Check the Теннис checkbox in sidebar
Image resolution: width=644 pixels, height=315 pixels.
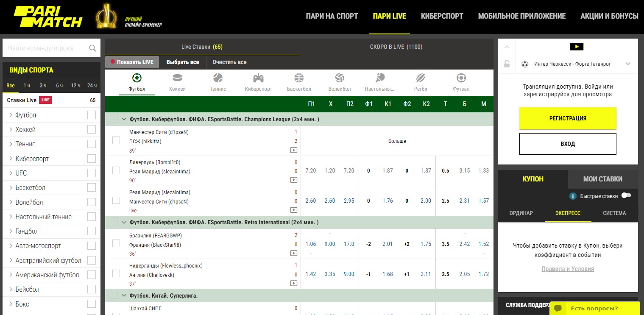pos(92,144)
